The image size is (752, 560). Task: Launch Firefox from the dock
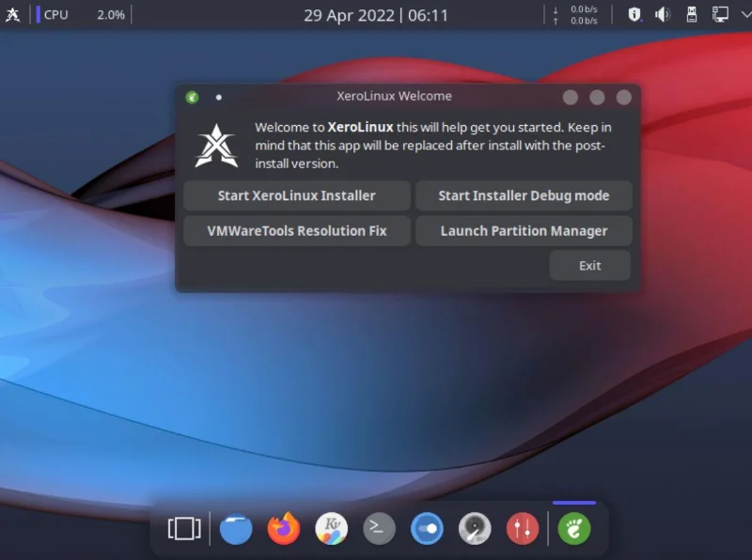[x=284, y=528]
